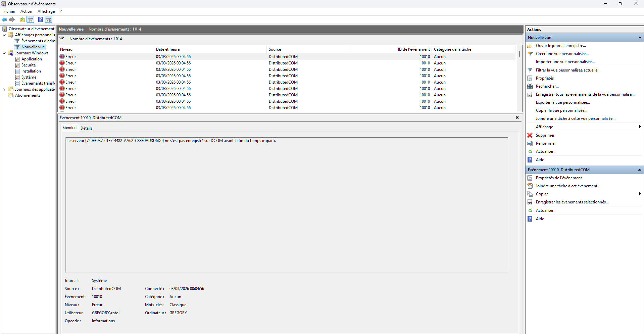Select Événements d'administration in the tree
This screenshot has height=334, width=644.
tap(38, 41)
